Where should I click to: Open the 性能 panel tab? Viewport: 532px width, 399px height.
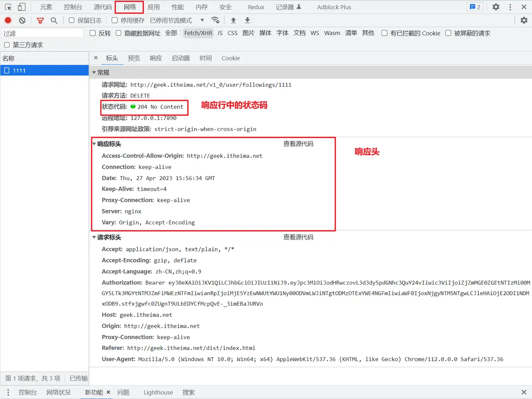(x=178, y=7)
